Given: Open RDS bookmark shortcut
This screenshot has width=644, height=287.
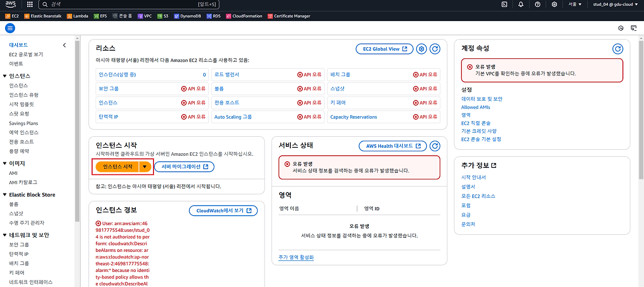Looking at the screenshot, I should 214,16.
